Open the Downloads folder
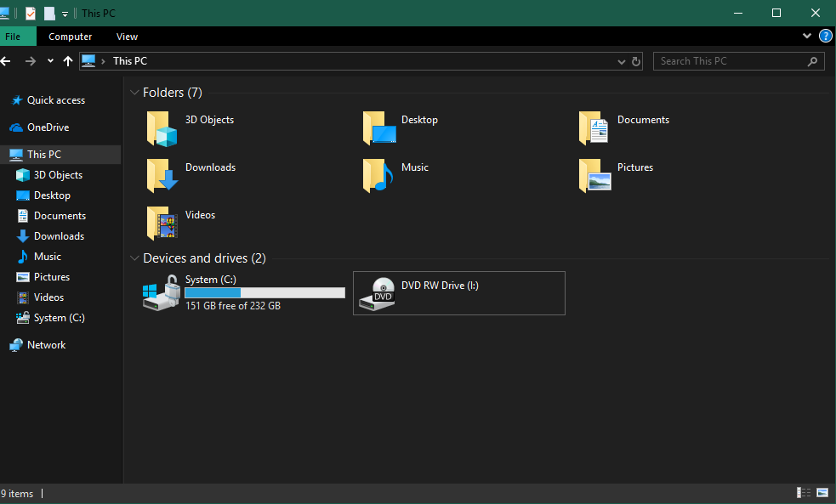Viewport: 836px width, 504px height. click(x=210, y=167)
